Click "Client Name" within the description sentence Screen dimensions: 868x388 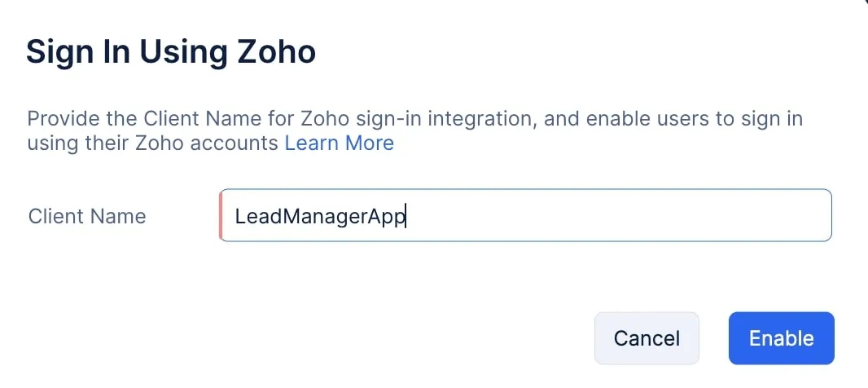(x=192, y=119)
